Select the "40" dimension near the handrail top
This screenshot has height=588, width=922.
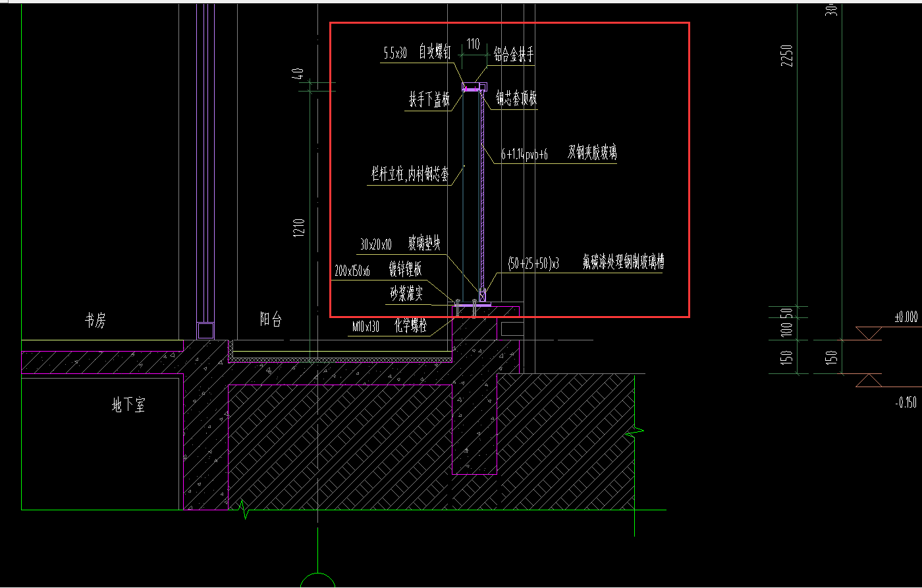299,73
